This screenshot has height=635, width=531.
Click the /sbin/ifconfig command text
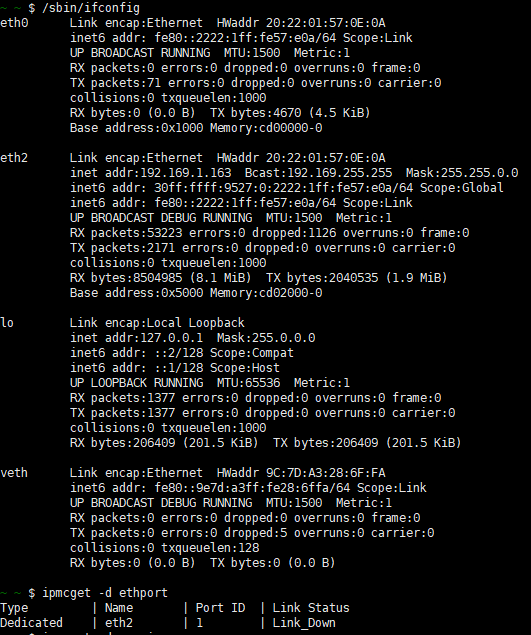[x=91, y=8]
